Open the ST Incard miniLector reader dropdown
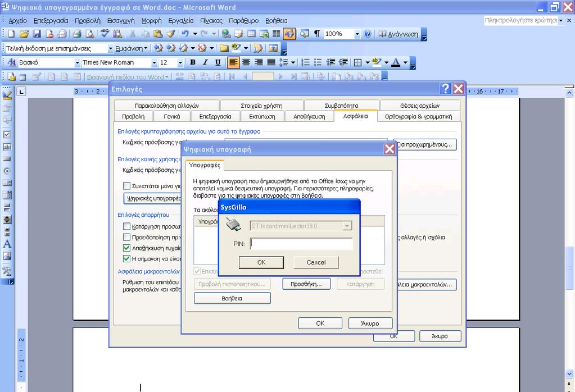Image resolution: width=575 pixels, height=392 pixels. coord(347,226)
